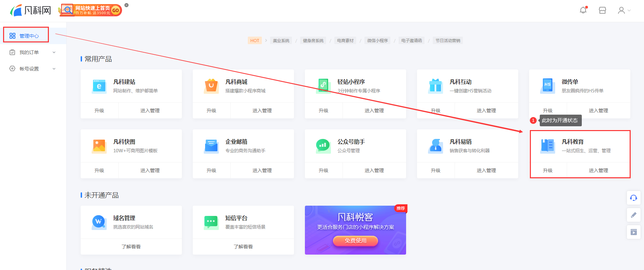Click the 公众号助手 chat icon

323,146
